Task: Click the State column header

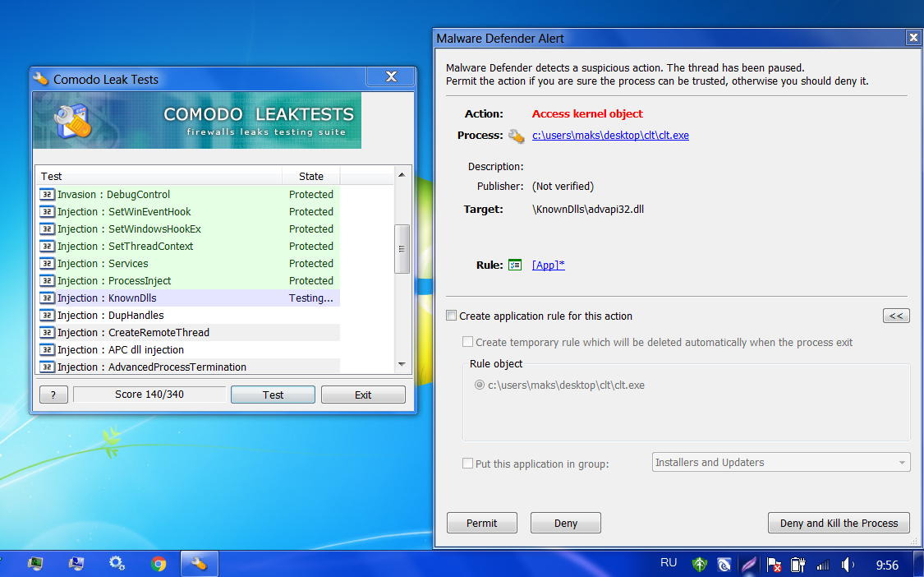Action: tap(311, 176)
